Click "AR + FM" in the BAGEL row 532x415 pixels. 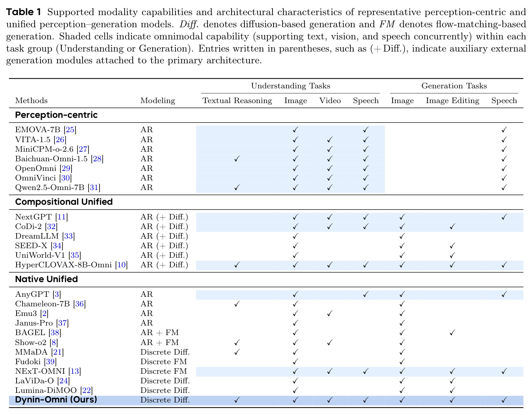[x=160, y=333]
